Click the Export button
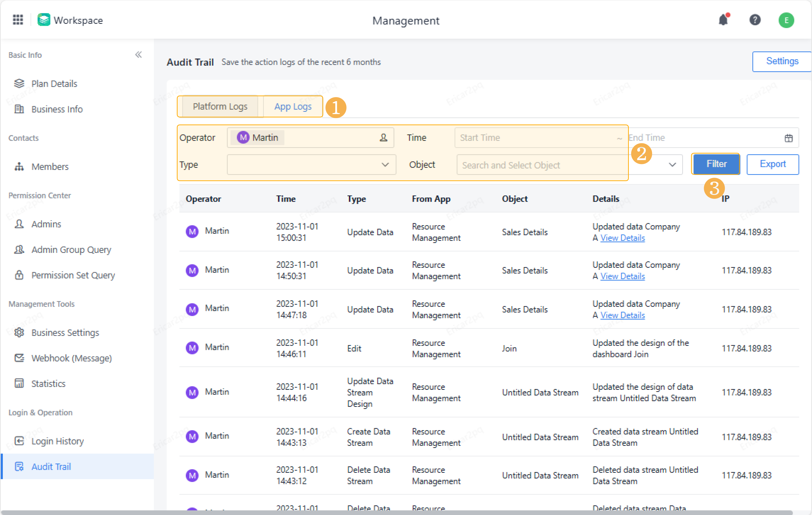812x515 pixels. click(773, 164)
